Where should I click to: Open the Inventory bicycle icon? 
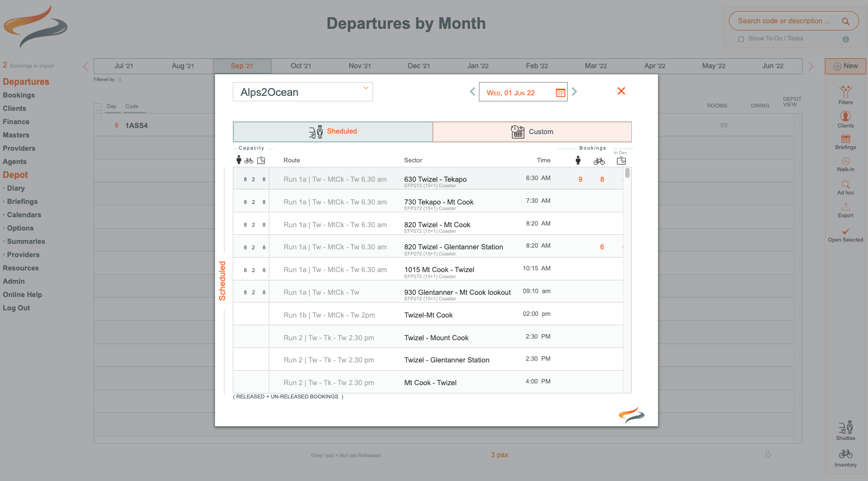click(x=845, y=454)
